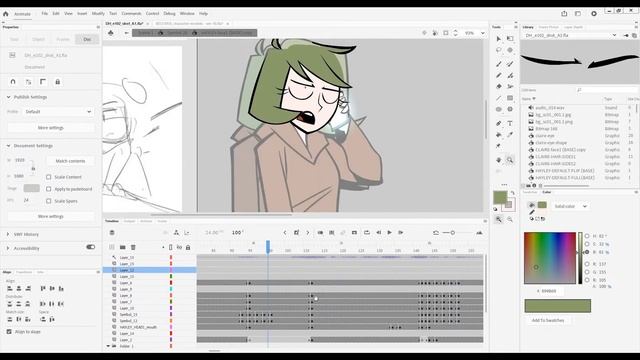640x360 pixels.
Task: Click the Home icon in top bar
Action: click(6, 13)
